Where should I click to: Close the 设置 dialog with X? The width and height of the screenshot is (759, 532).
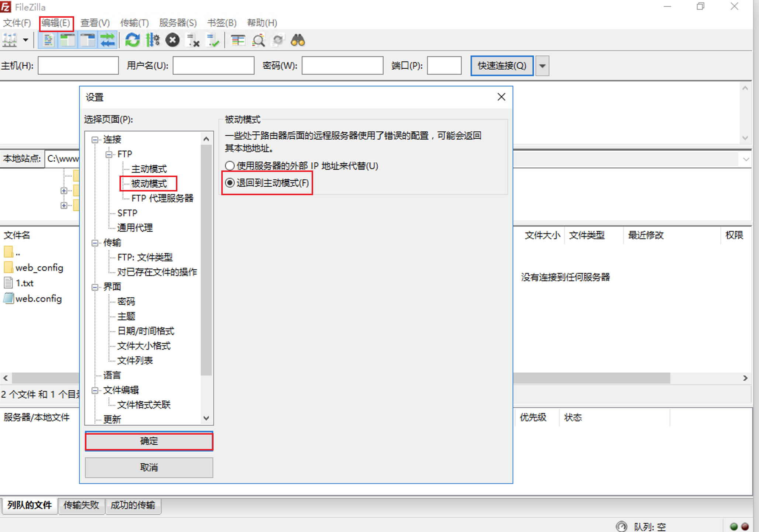pyautogui.click(x=501, y=97)
